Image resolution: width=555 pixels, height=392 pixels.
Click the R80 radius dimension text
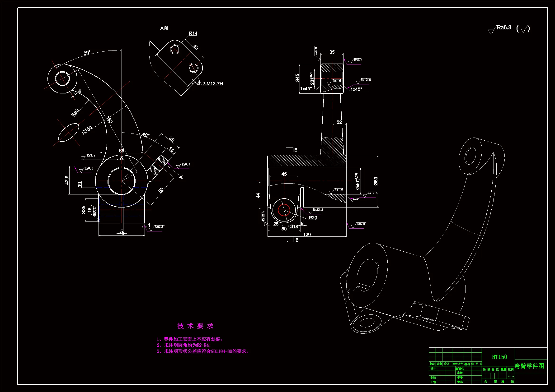[75, 113]
